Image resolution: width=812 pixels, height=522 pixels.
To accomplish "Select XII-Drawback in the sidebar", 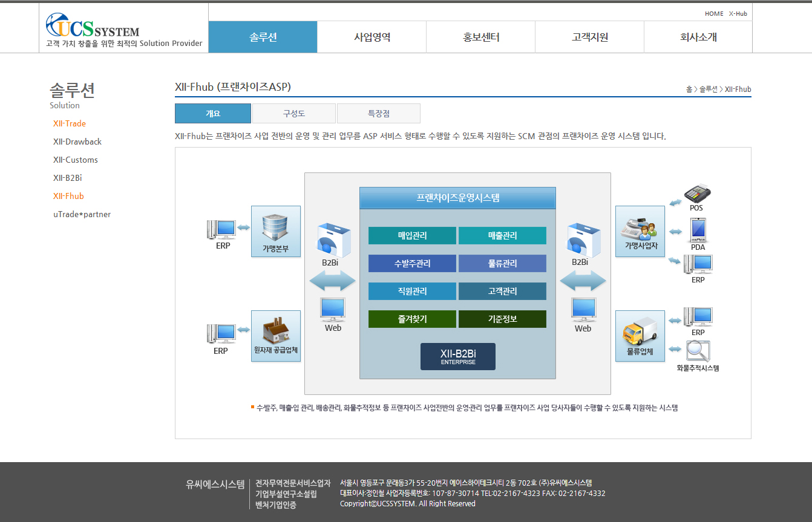I will [77, 142].
